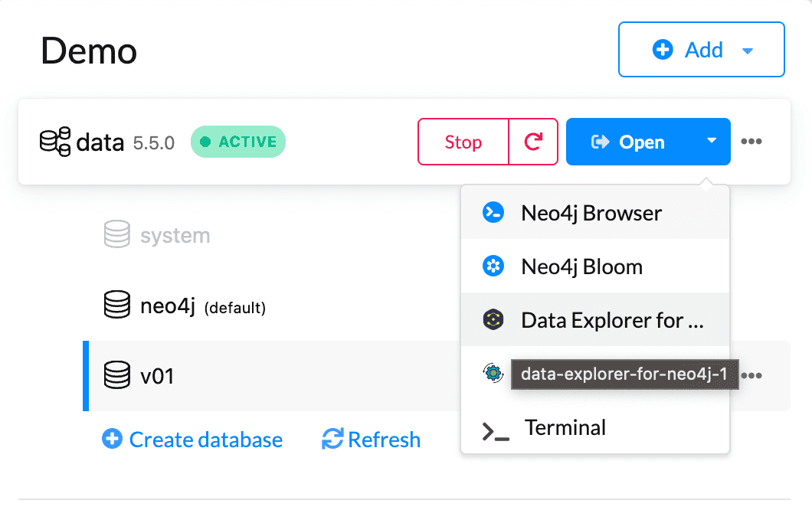Click the Open arrow icon in button

pos(601,142)
